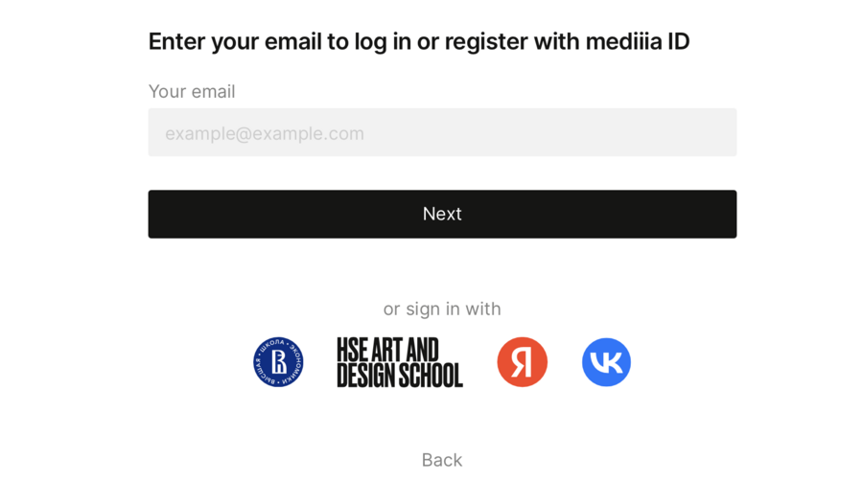Click the "or sign in with" text
This screenshot has width=863, height=504.
(442, 309)
